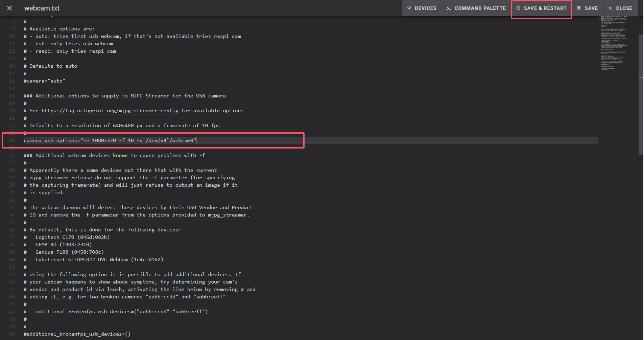The width and height of the screenshot is (644, 340).
Task: Save the file with SAVE button
Action: point(587,8)
